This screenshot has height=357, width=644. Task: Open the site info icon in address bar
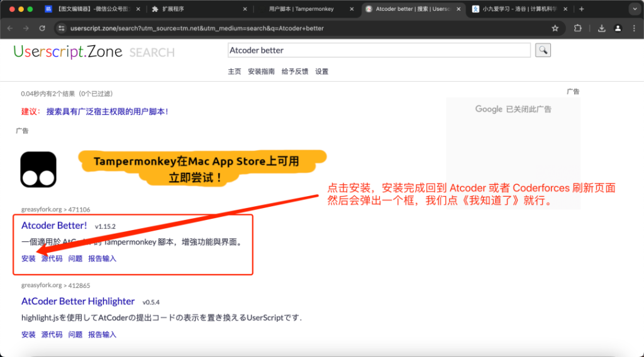(x=61, y=28)
